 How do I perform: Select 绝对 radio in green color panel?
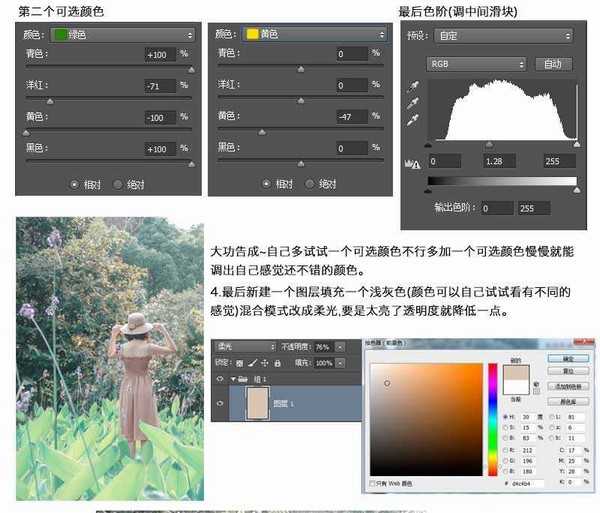pyautogui.click(x=119, y=184)
